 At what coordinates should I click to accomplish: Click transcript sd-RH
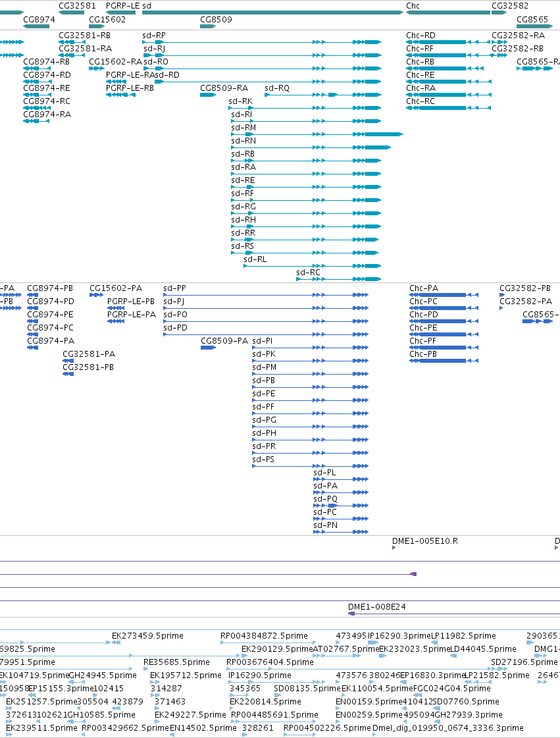[306, 227]
